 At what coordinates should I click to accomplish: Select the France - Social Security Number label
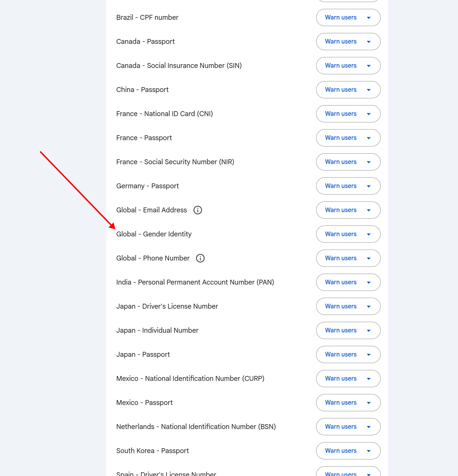175,162
